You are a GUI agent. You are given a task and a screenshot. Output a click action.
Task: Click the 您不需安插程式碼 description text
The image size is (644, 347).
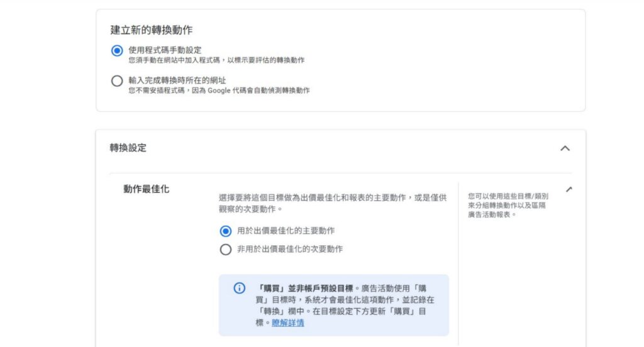tap(219, 90)
